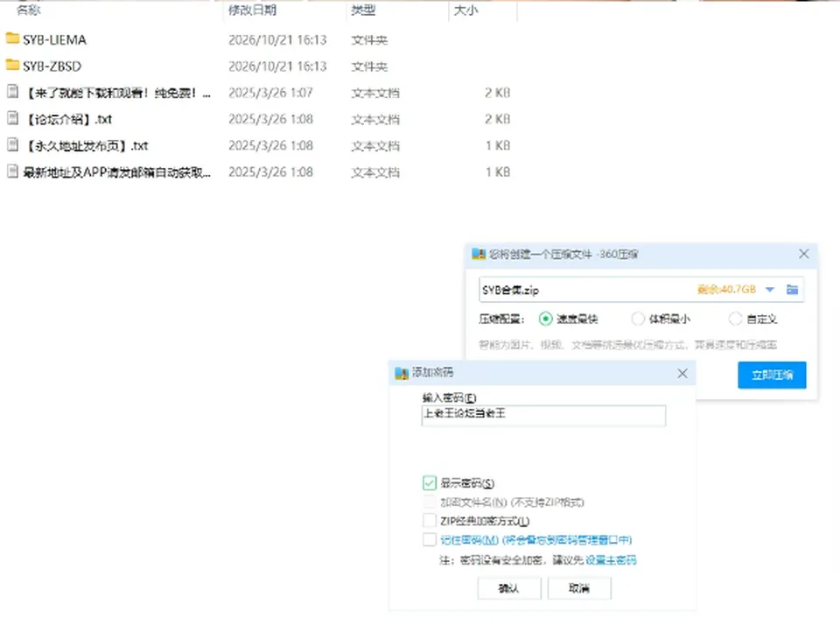
Task: Click the SYB-LIEMA folder icon
Action: (x=12, y=39)
